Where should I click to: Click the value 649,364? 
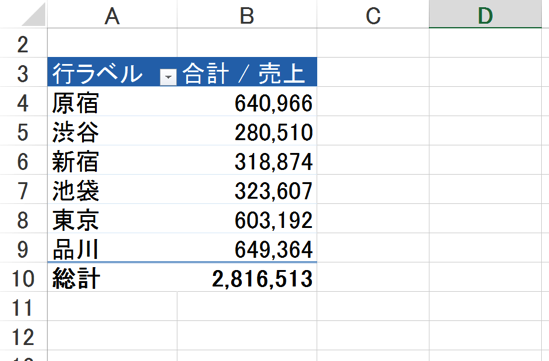[x=273, y=250]
